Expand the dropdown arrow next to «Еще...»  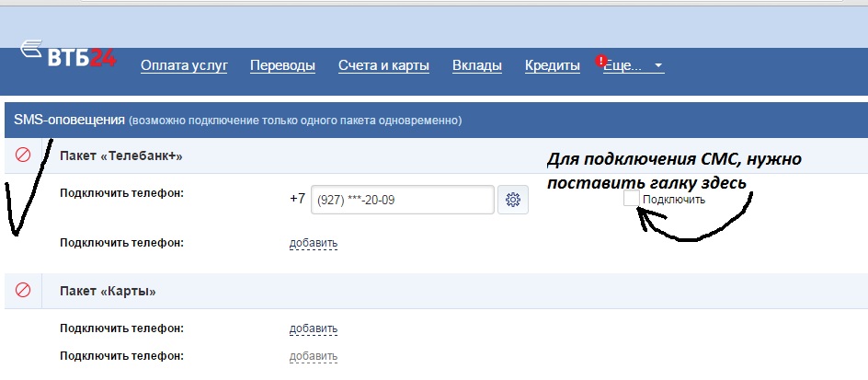(x=658, y=66)
